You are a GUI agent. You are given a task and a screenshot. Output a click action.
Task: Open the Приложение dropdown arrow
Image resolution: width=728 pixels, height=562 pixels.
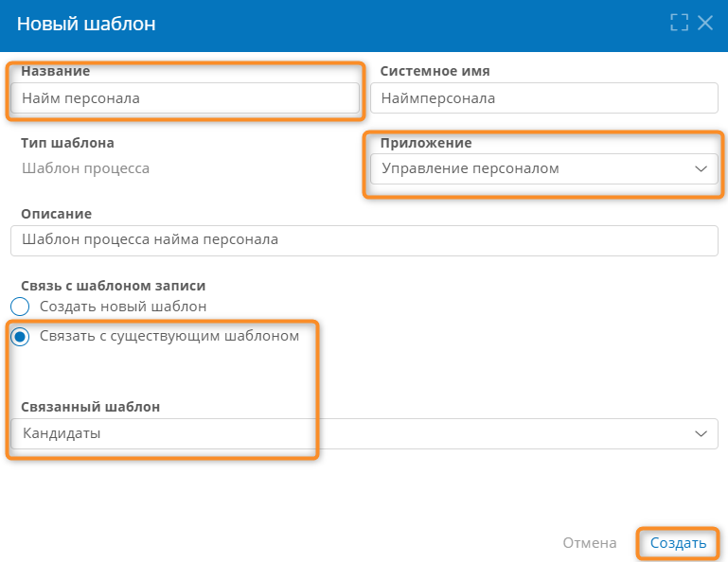click(701, 169)
